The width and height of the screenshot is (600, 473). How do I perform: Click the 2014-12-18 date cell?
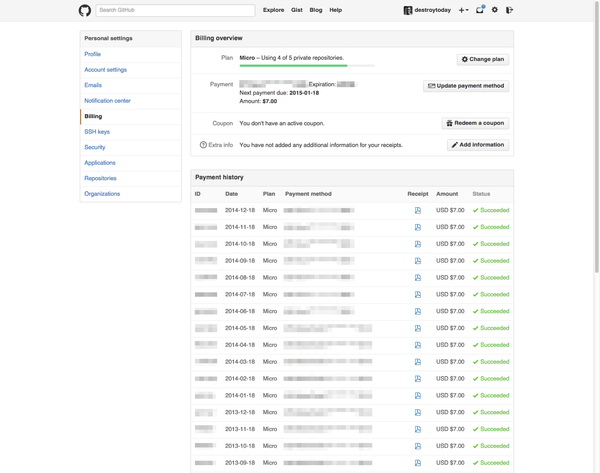240,210
